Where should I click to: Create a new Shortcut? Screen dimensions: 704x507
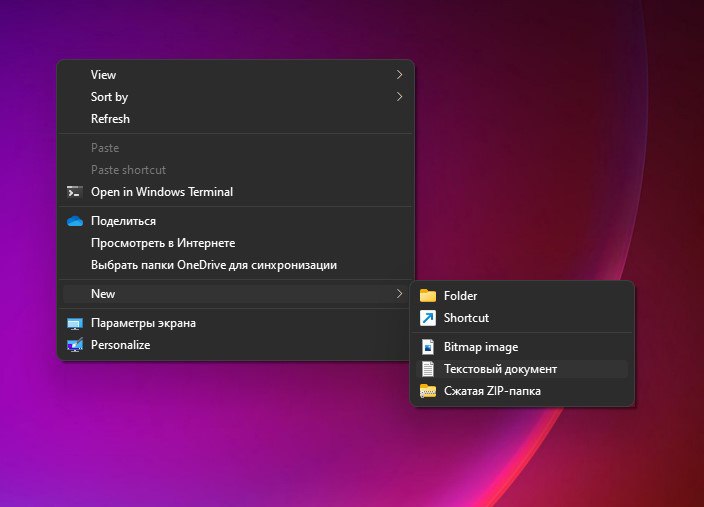tap(522, 318)
